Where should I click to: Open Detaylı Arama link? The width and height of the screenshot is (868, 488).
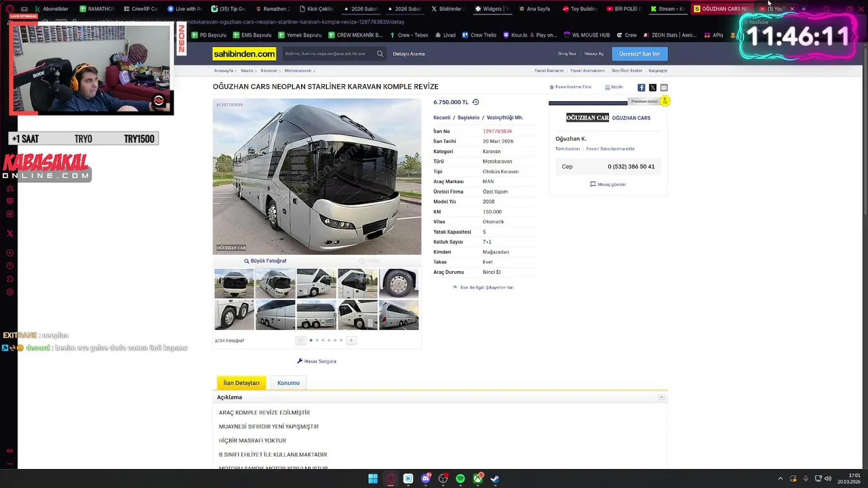click(408, 54)
